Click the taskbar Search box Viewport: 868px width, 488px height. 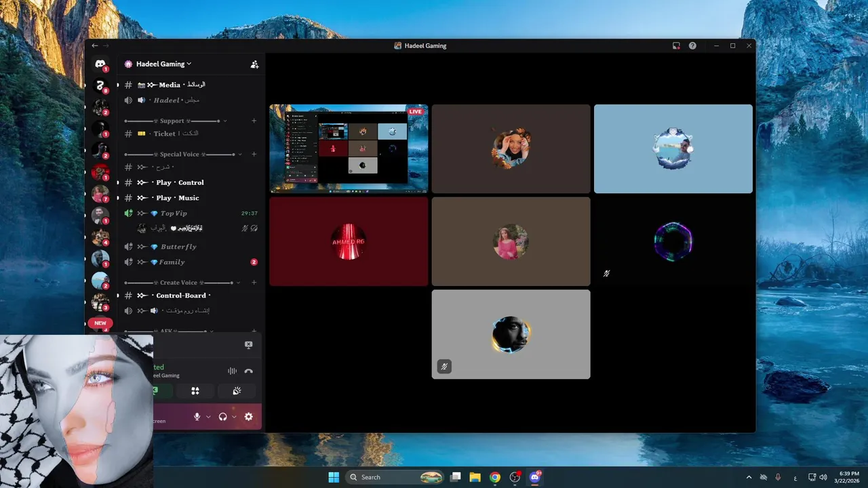point(395,477)
